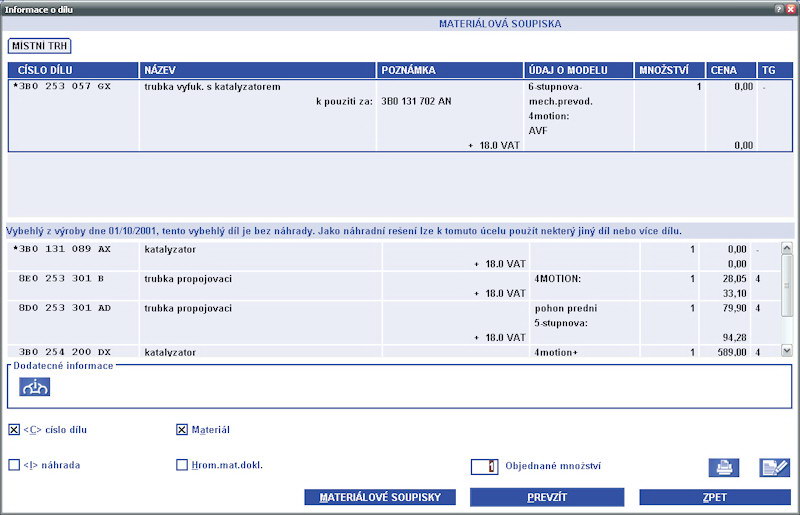The image size is (800, 515).
Task: Check the Hrom.mat.dokl. checkbox
Action: click(x=182, y=465)
